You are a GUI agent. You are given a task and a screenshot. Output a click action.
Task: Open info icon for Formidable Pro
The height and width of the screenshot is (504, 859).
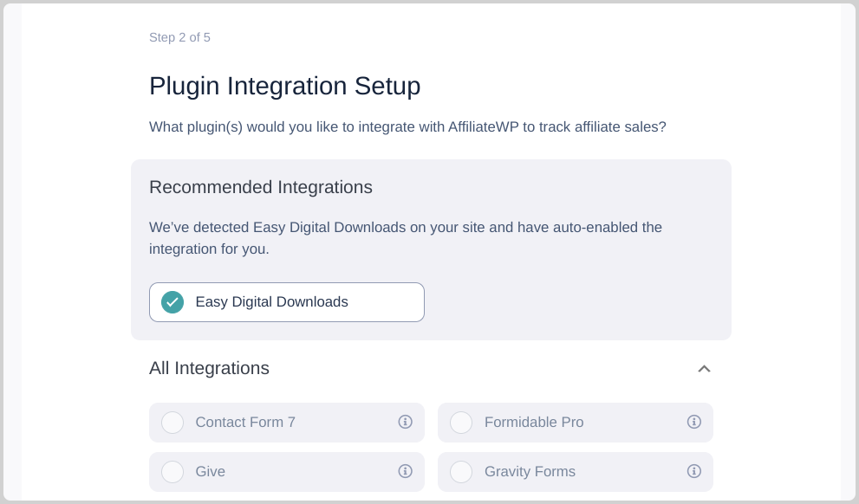694,422
